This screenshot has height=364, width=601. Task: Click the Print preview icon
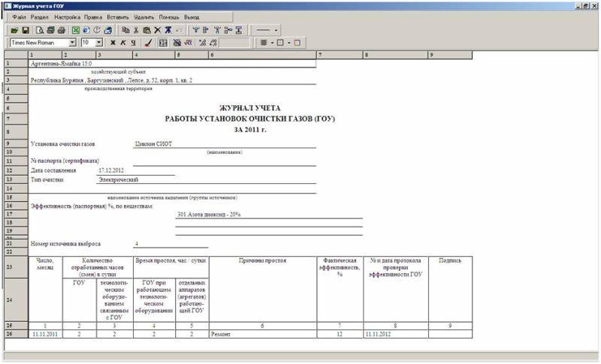(41, 30)
